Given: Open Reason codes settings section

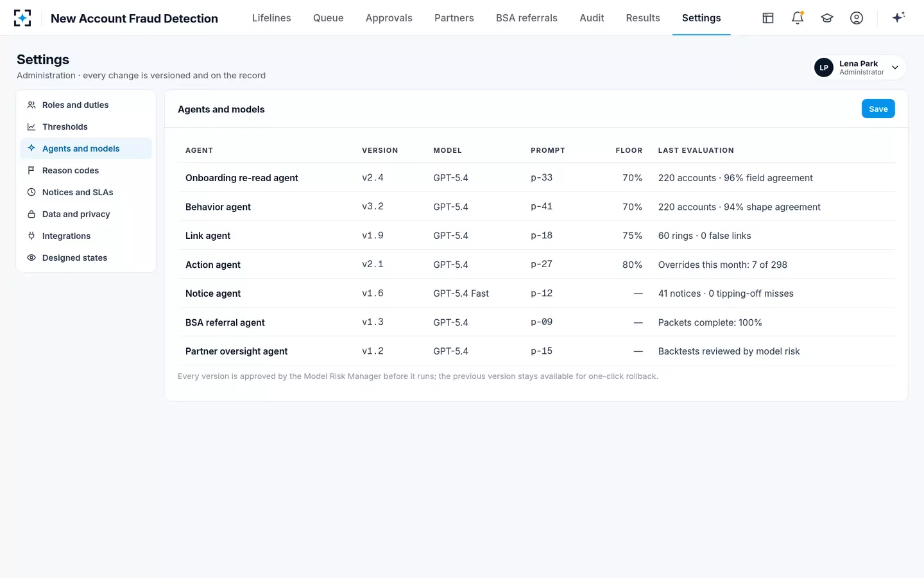Looking at the screenshot, I should 86,170.
